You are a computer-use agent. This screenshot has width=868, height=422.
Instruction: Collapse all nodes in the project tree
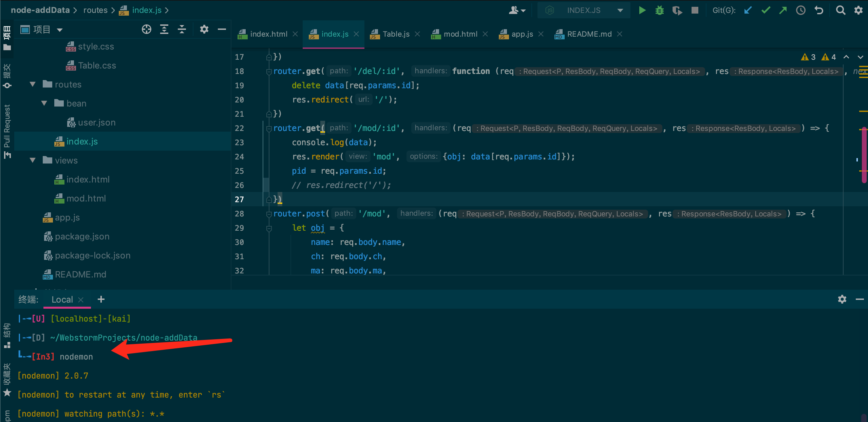click(182, 29)
